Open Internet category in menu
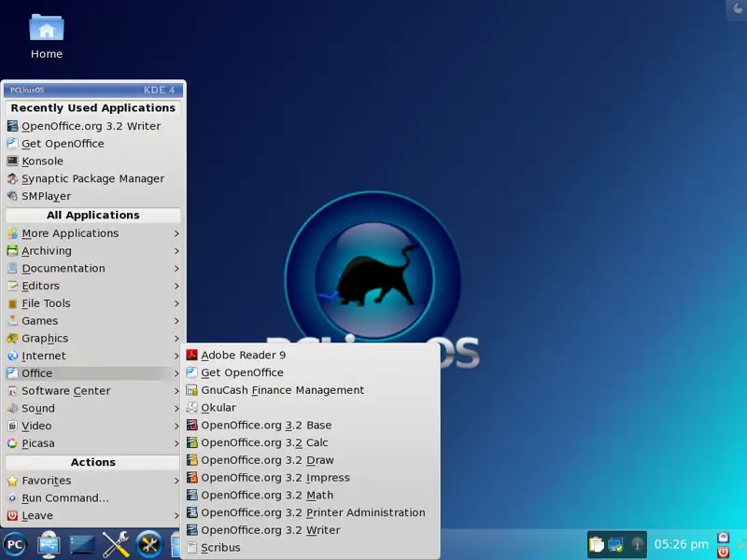Image resolution: width=747 pixels, height=560 pixels. point(92,356)
